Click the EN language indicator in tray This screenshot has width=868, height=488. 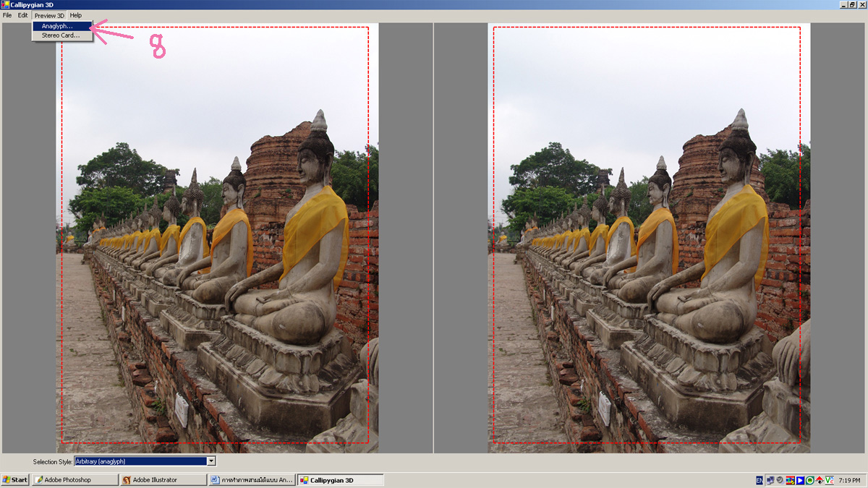click(x=759, y=480)
